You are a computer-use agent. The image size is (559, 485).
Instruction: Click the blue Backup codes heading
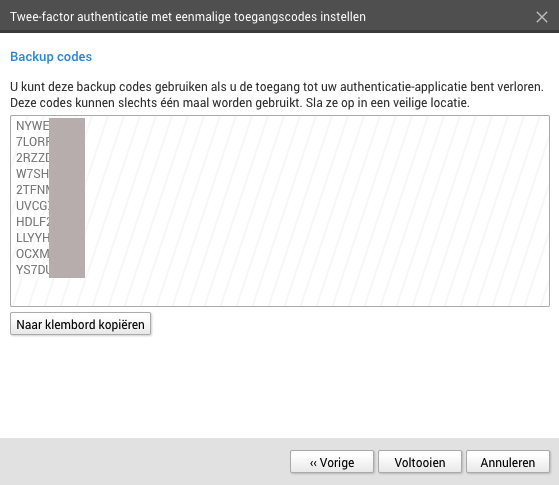51,57
